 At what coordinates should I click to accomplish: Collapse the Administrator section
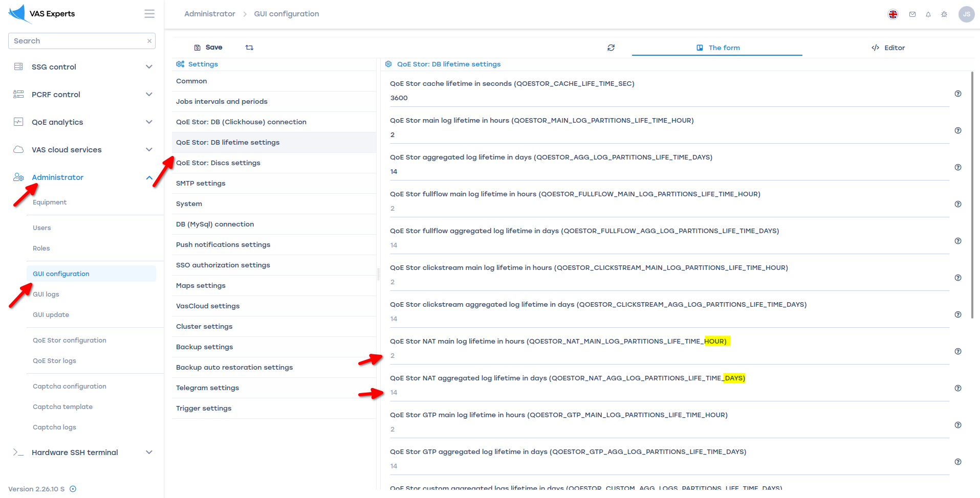pos(149,177)
